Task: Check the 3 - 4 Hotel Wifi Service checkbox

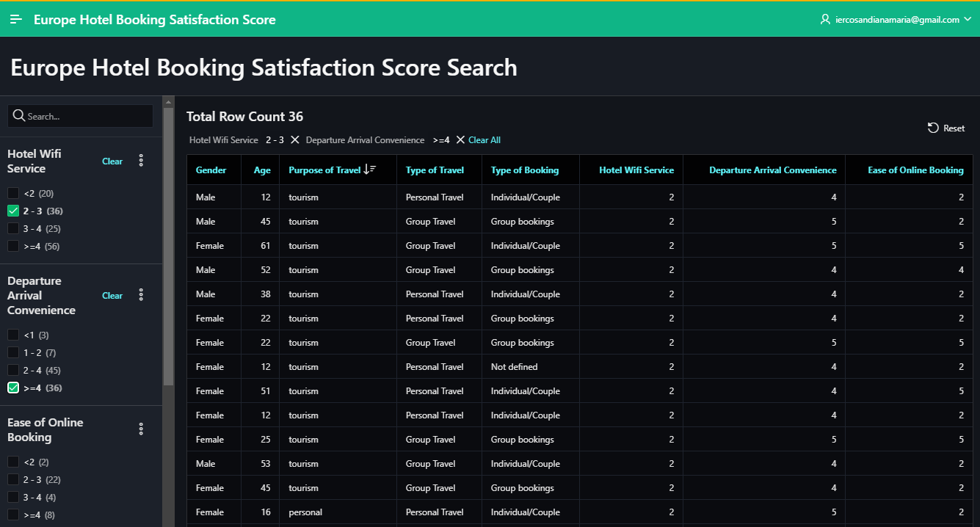Action: click(x=13, y=229)
